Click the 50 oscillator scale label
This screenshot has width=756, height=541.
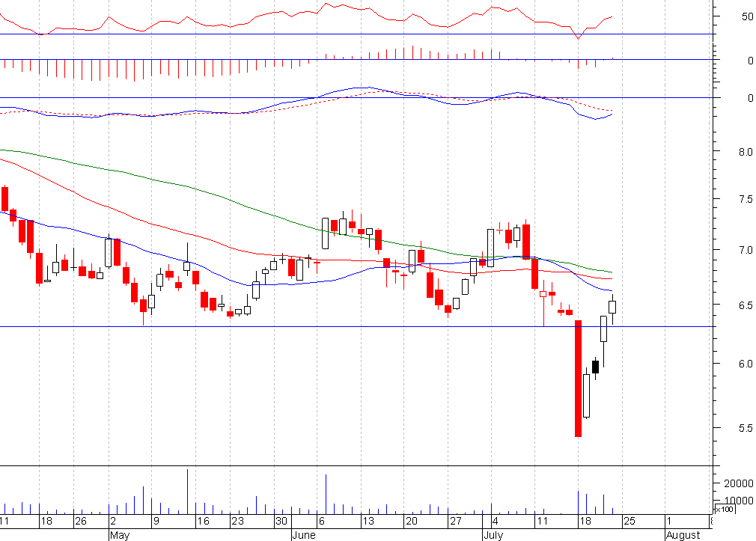(747, 17)
